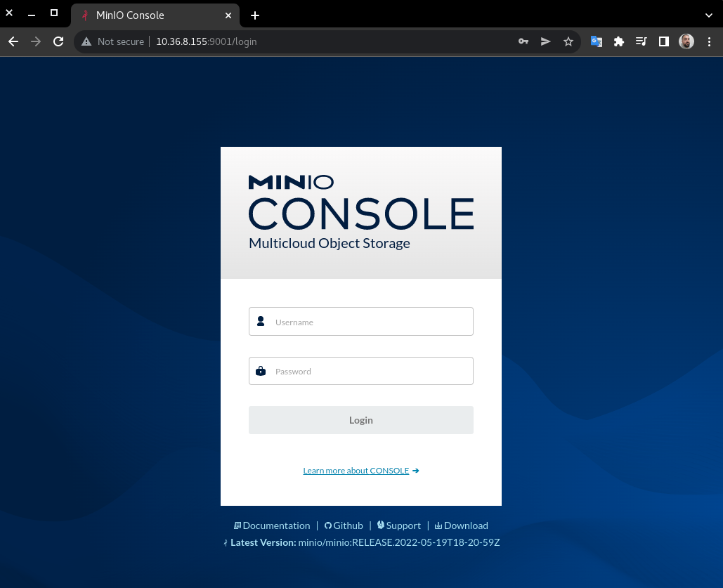Bookmark this page with the star icon
The image size is (723, 588).
click(568, 41)
